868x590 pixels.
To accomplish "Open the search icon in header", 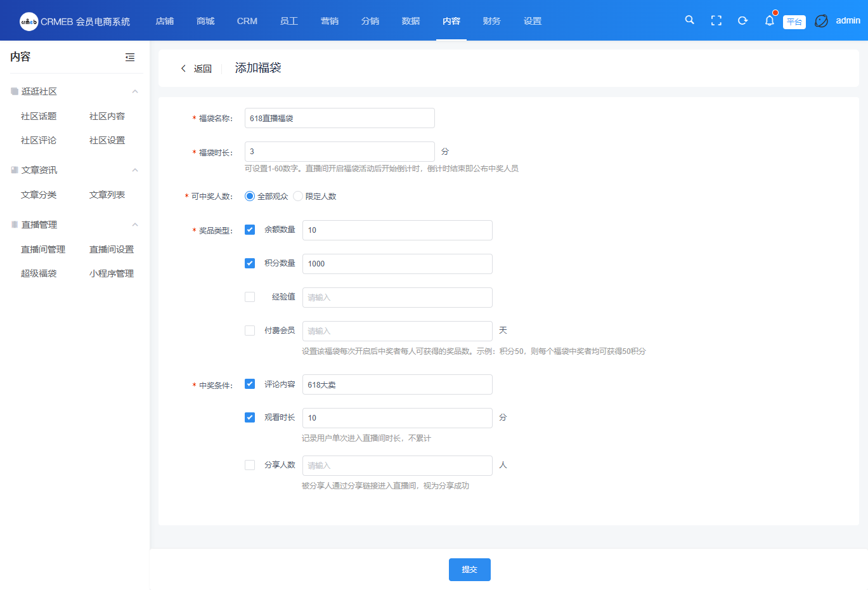I will coord(690,20).
